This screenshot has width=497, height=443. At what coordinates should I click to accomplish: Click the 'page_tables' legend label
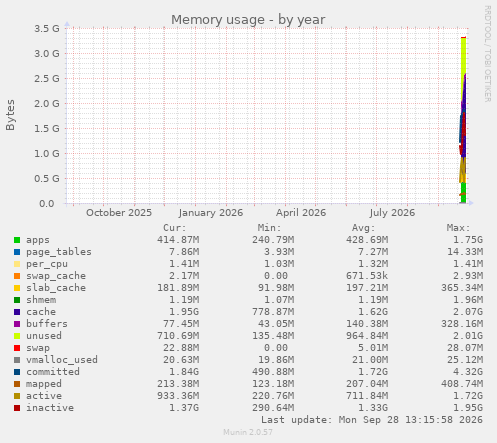point(59,252)
